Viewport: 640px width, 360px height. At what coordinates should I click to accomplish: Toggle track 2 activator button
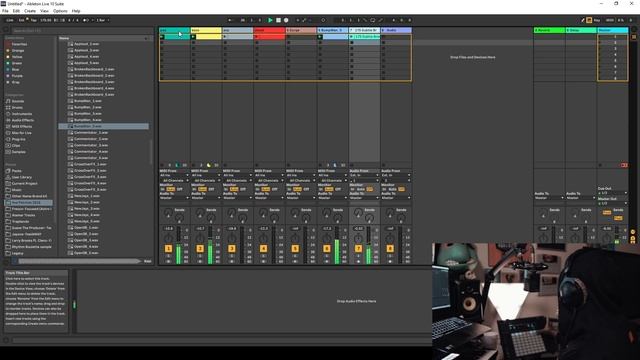click(x=200, y=249)
